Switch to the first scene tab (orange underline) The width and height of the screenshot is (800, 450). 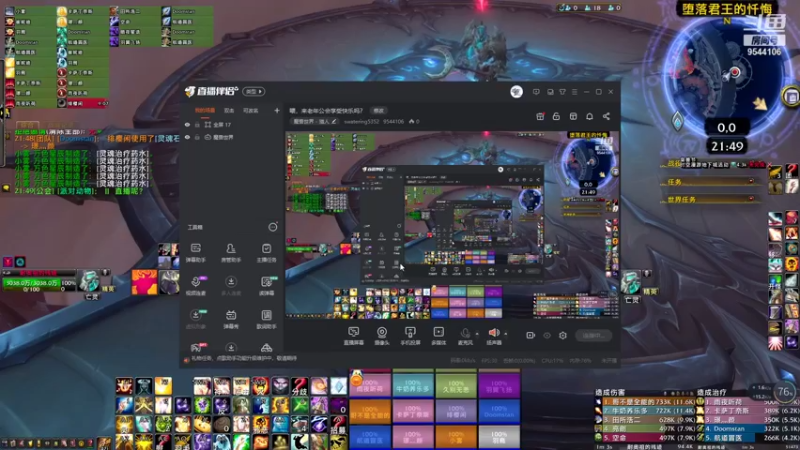[205, 111]
